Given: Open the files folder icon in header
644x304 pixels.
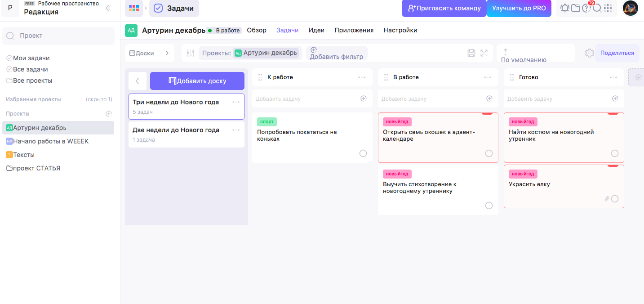Looking at the screenshot, I should (x=575, y=8).
